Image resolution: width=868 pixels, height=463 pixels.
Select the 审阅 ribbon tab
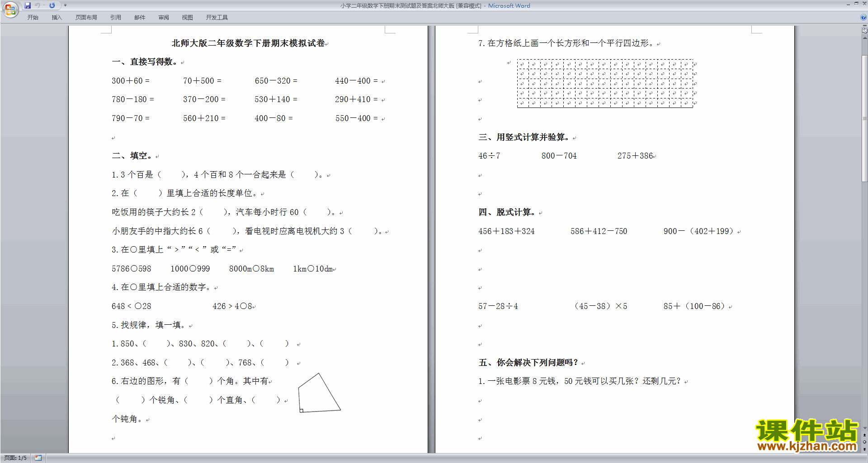tap(164, 17)
